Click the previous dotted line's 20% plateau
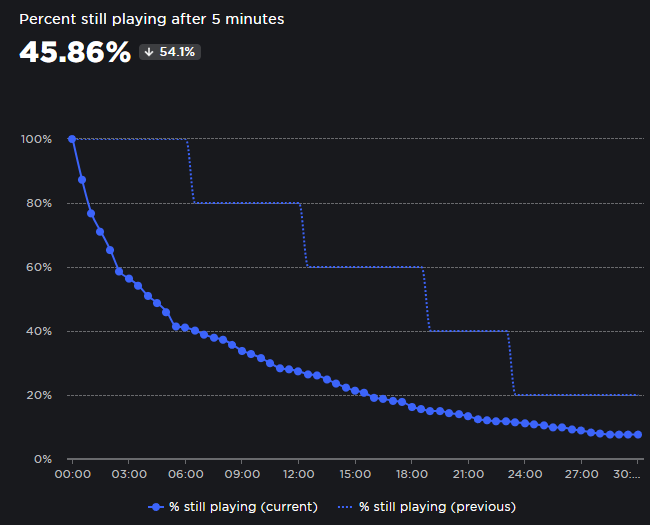650x525 pixels. 577,395
